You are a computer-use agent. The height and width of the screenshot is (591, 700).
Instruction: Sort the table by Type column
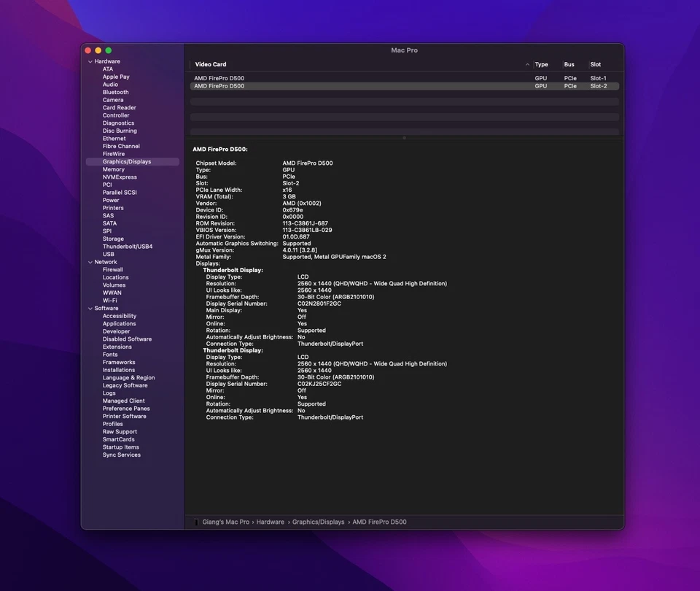pos(541,64)
